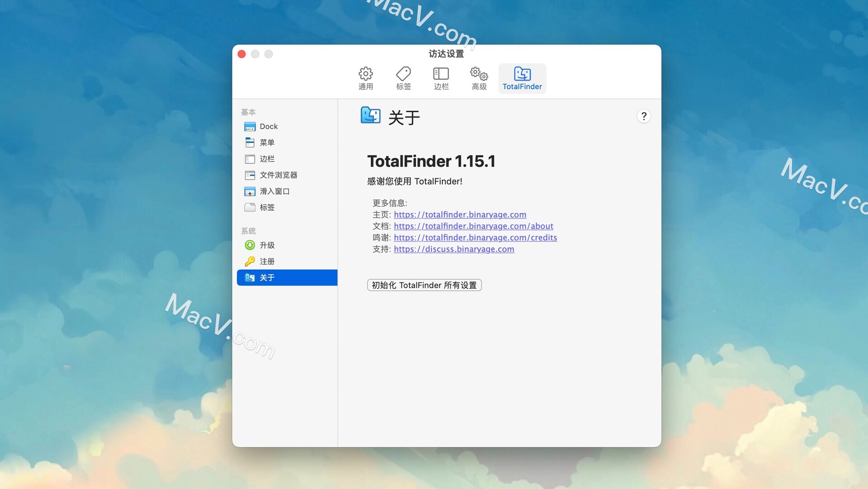Click the 关于 Finder icon in sidebar
The width and height of the screenshot is (868, 489).
250,278
